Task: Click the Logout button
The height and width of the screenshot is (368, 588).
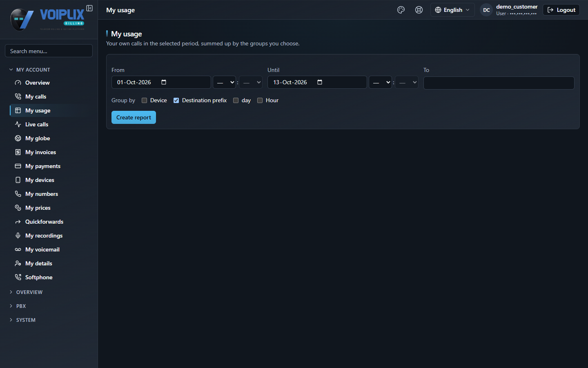Action: click(561, 10)
